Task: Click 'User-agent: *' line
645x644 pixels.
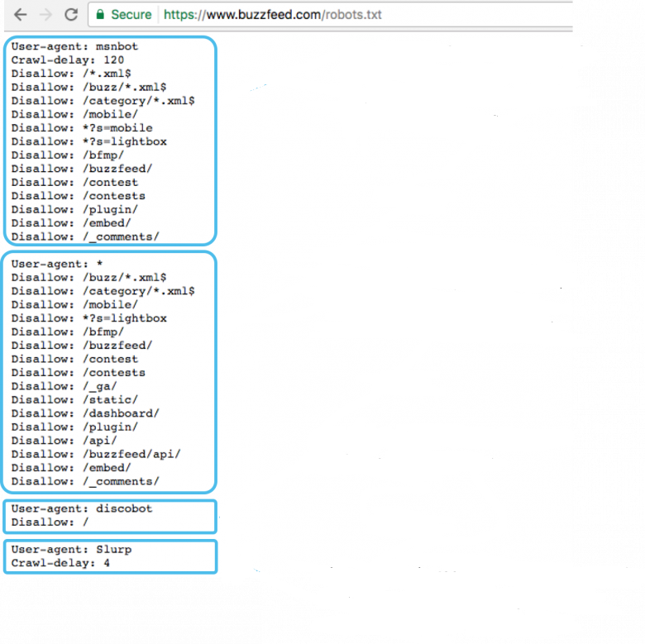Action: [57, 264]
